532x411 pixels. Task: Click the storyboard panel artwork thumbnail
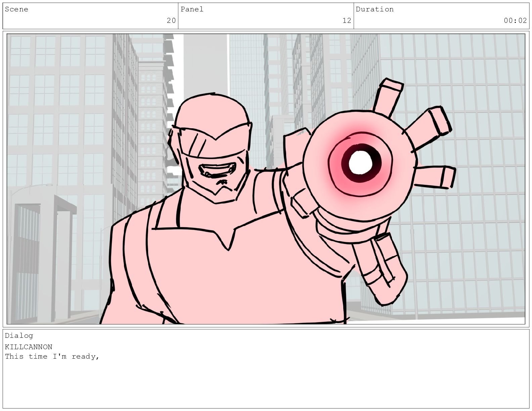[x=266, y=179]
